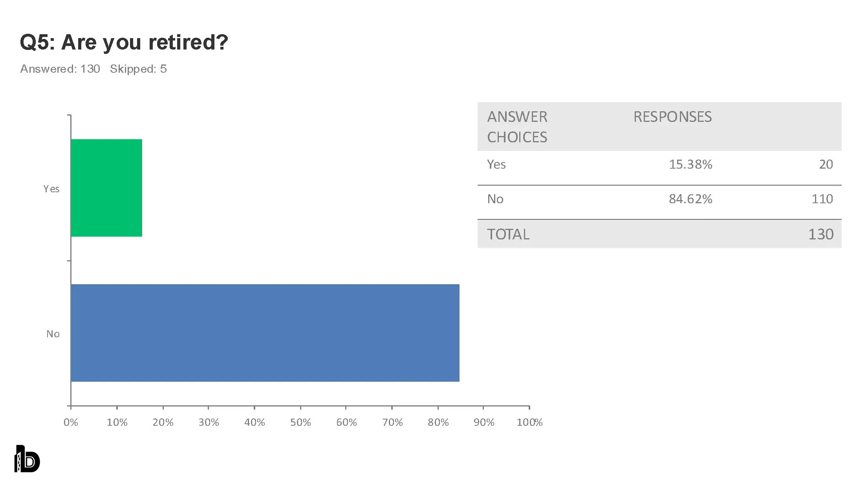The image size is (868, 480).
Task: Click the TOTAL row label
Action: click(508, 234)
